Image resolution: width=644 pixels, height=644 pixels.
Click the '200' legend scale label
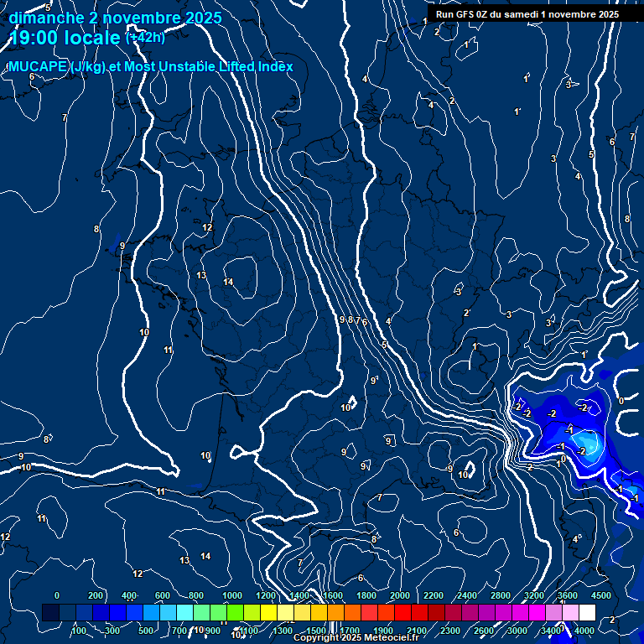96,595
